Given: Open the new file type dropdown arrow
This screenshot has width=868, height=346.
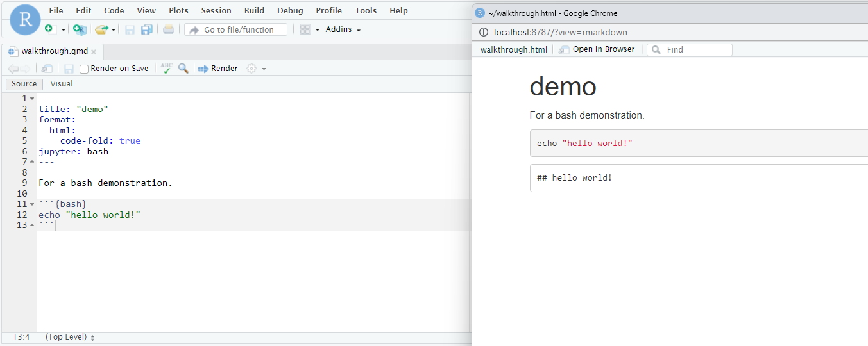Looking at the screenshot, I should [64, 30].
